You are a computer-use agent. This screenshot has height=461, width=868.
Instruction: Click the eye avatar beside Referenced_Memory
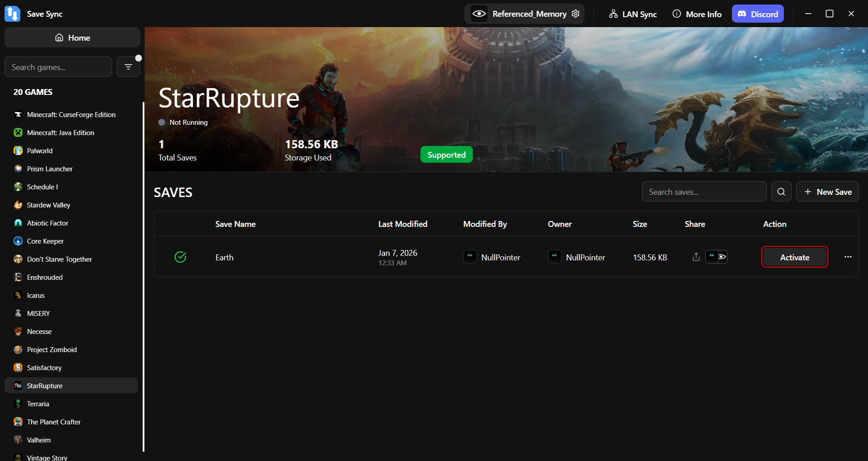479,14
